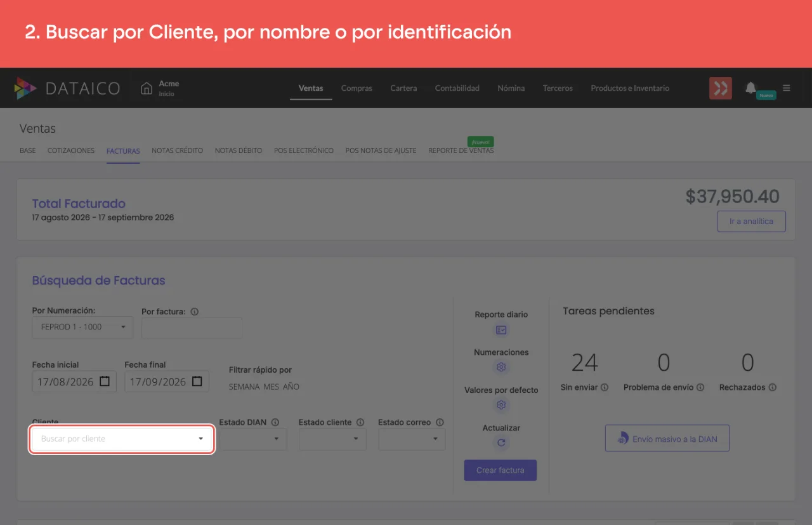Viewport: 812px width, 525px height.
Task: Open the Cartera menu
Action: pos(403,88)
